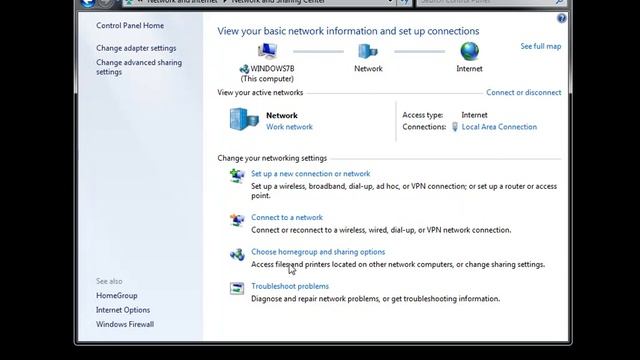This screenshot has height=360, width=640.
Task: Open HomeGroup under See also
Action: (116, 296)
